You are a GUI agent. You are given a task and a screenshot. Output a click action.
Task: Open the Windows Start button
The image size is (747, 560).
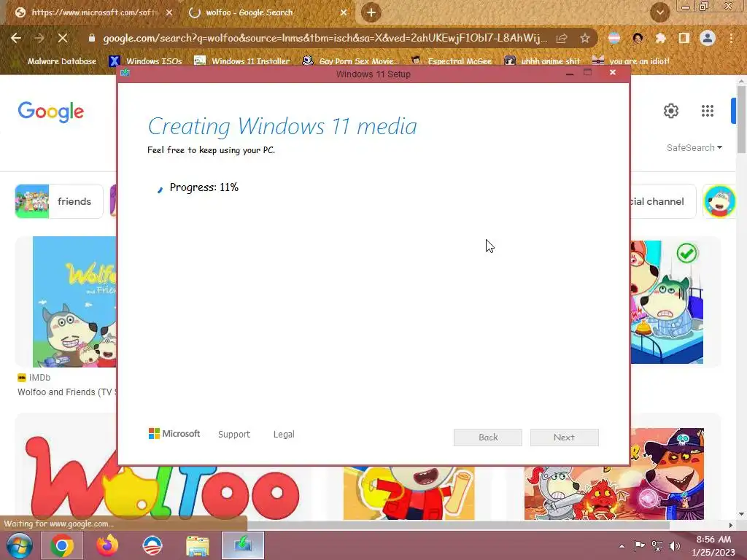[x=19, y=545]
